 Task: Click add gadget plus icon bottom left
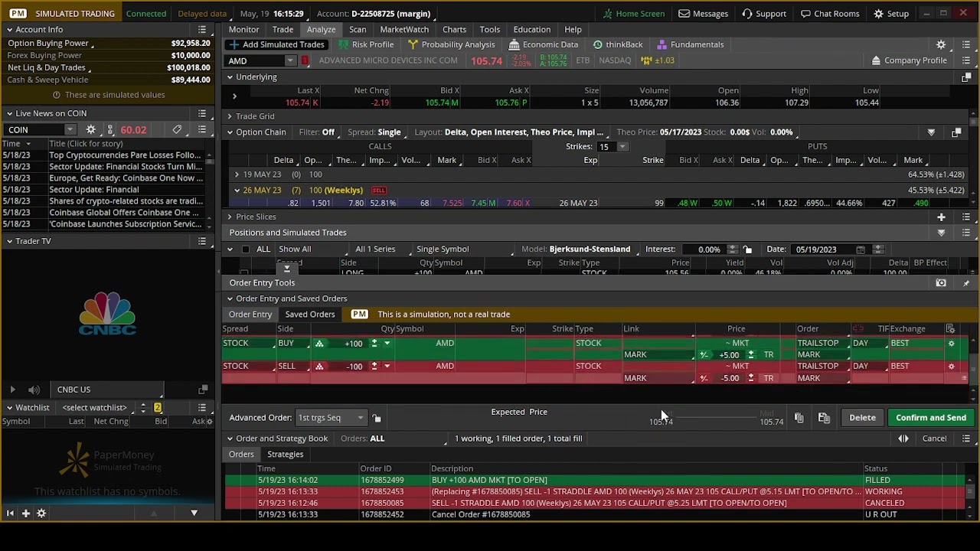pyautogui.click(x=25, y=514)
